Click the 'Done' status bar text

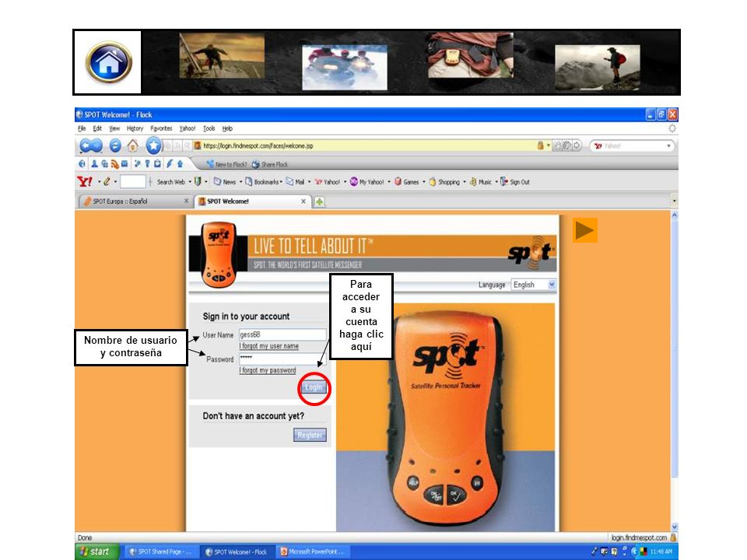point(85,537)
